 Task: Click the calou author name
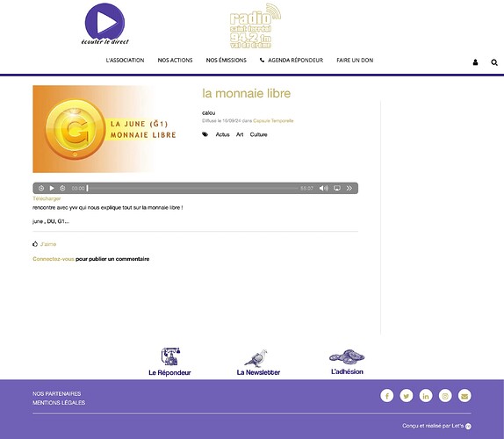tap(209, 112)
